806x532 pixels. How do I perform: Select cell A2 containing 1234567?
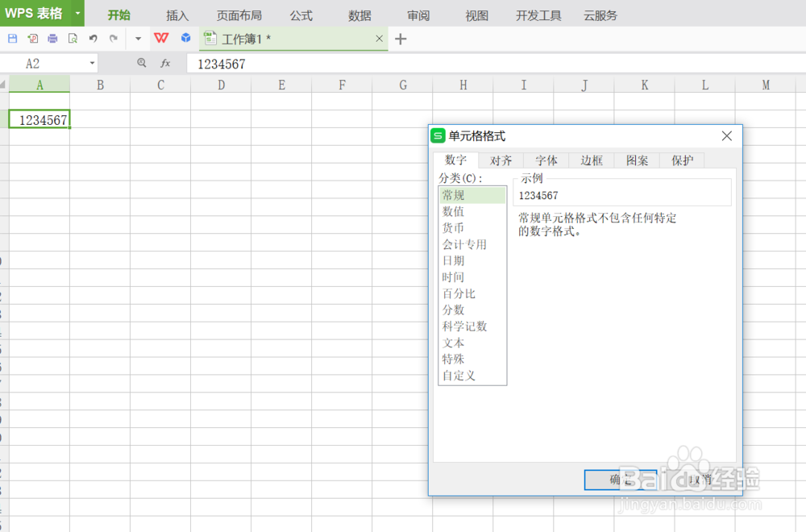click(39, 119)
